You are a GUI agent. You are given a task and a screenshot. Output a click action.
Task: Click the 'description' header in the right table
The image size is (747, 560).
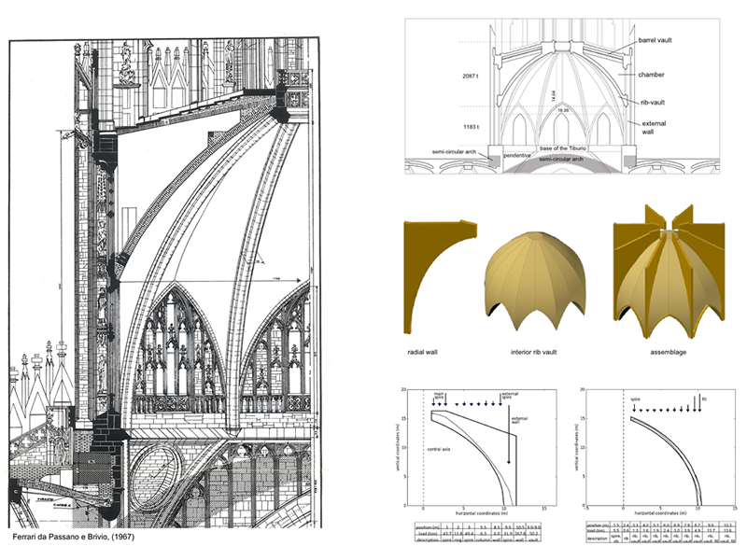tap(599, 539)
